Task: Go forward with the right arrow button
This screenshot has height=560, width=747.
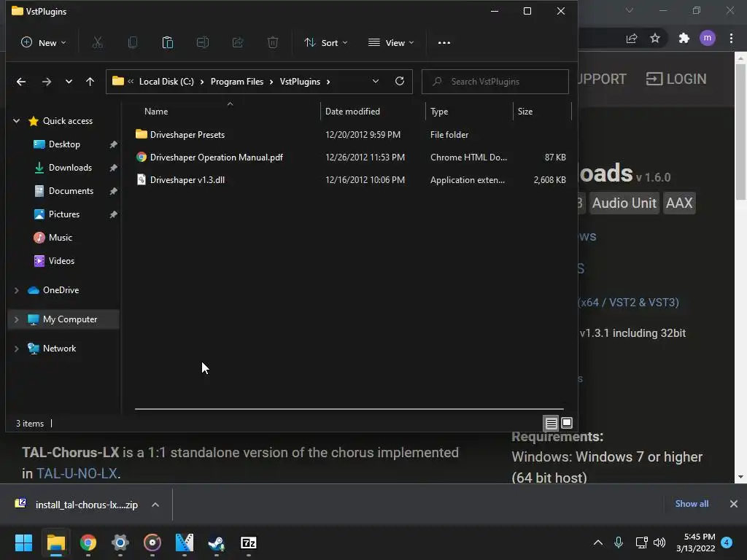Action: pos(46,82)
